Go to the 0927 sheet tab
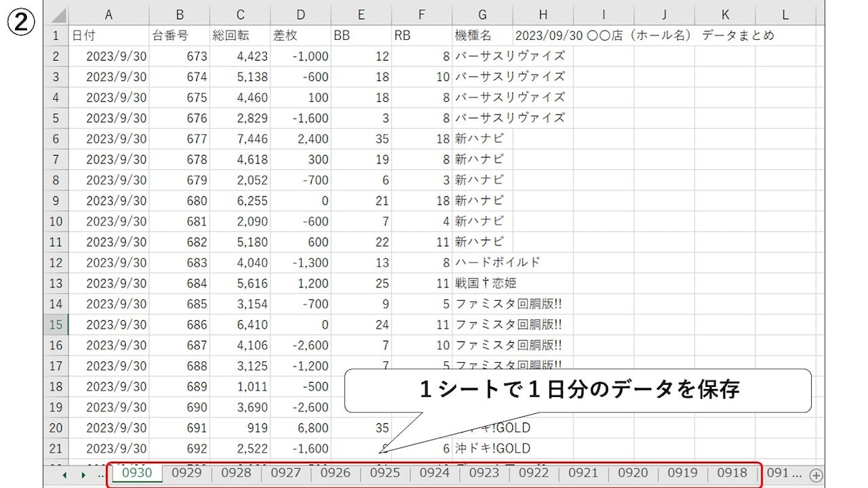 coord(286,473)
